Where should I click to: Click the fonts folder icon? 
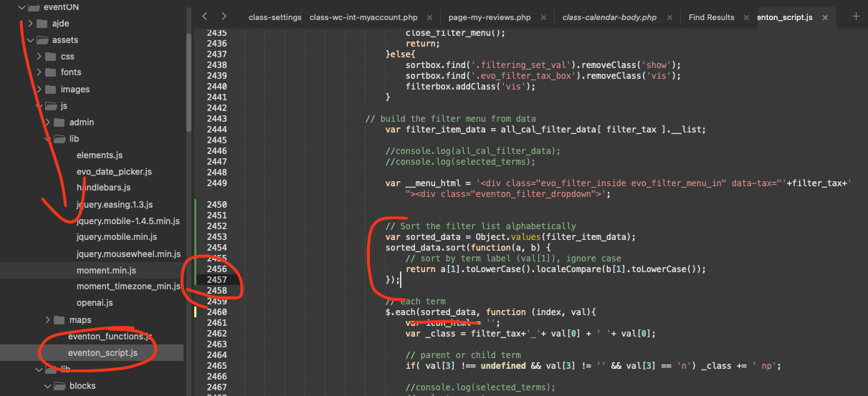[50, 72]
